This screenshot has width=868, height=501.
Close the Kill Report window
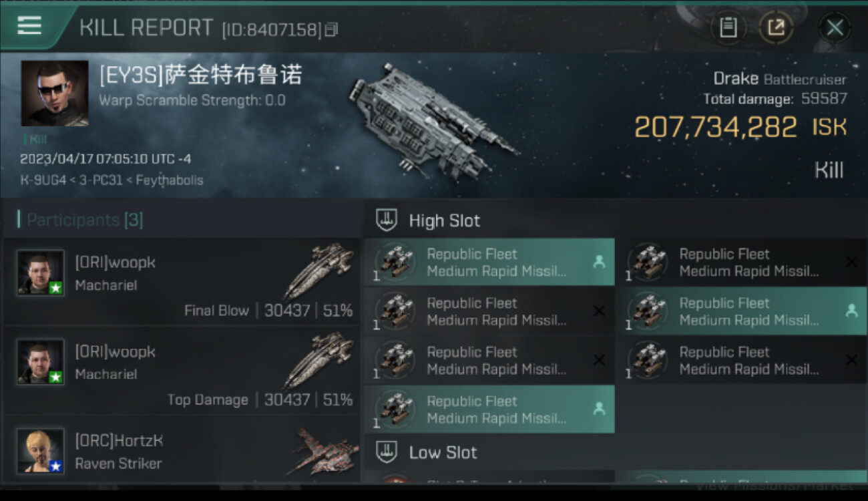click(835, 27)
